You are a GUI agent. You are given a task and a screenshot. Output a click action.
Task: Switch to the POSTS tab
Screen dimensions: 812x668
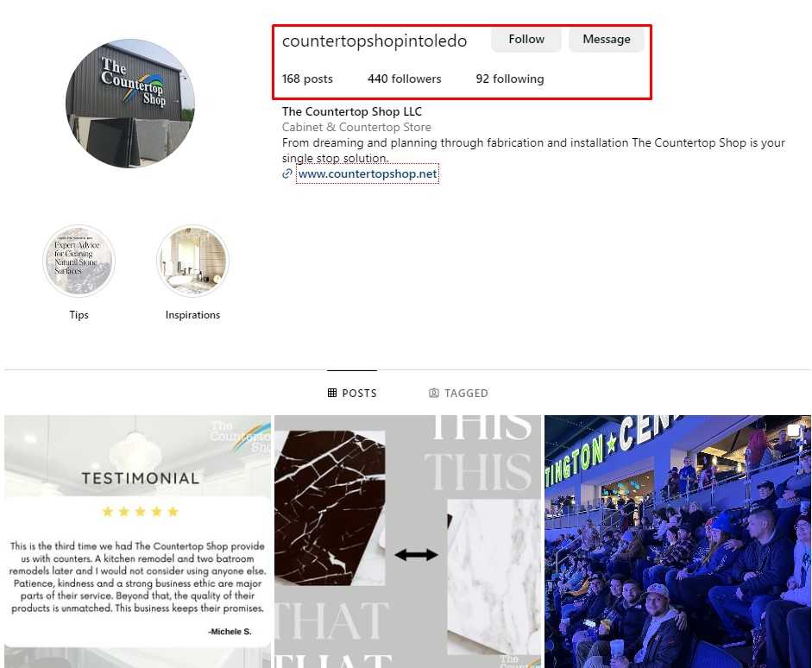[x=352, y=393]
